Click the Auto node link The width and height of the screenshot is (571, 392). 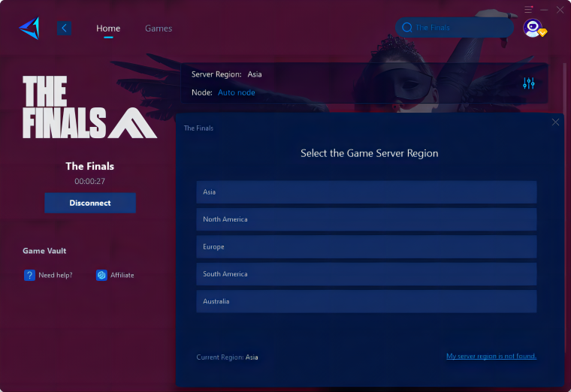[x=237, y=92]
